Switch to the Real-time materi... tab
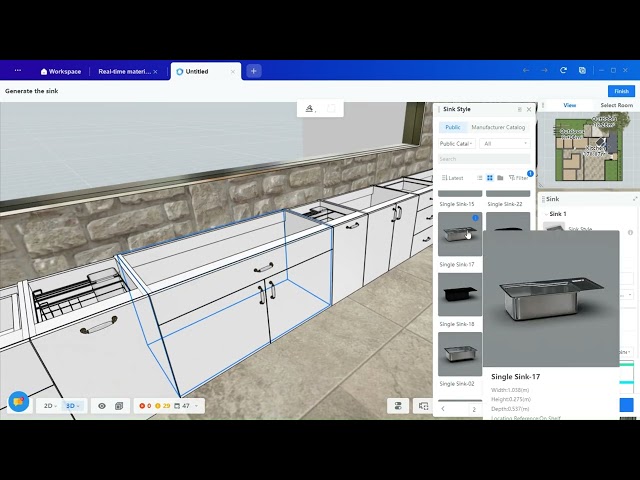640x480 pixels. click(124, 71)
